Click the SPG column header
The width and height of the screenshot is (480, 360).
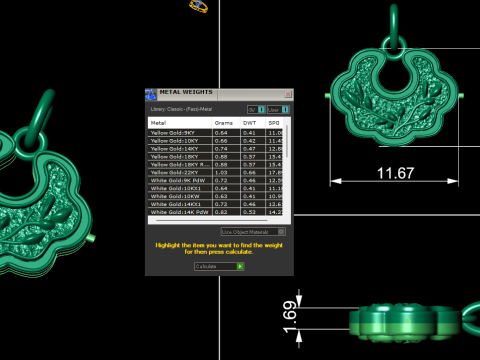pos(274,123)
